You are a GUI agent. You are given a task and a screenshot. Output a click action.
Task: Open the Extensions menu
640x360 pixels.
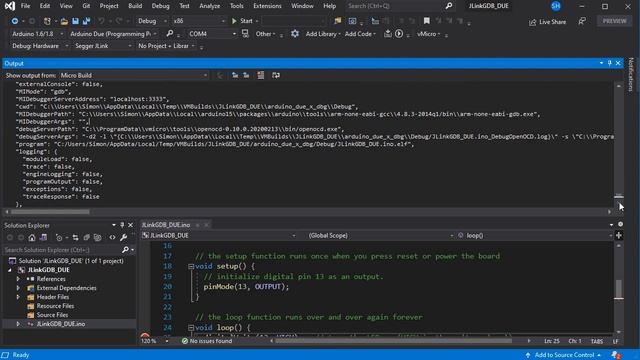coord(267,6)
